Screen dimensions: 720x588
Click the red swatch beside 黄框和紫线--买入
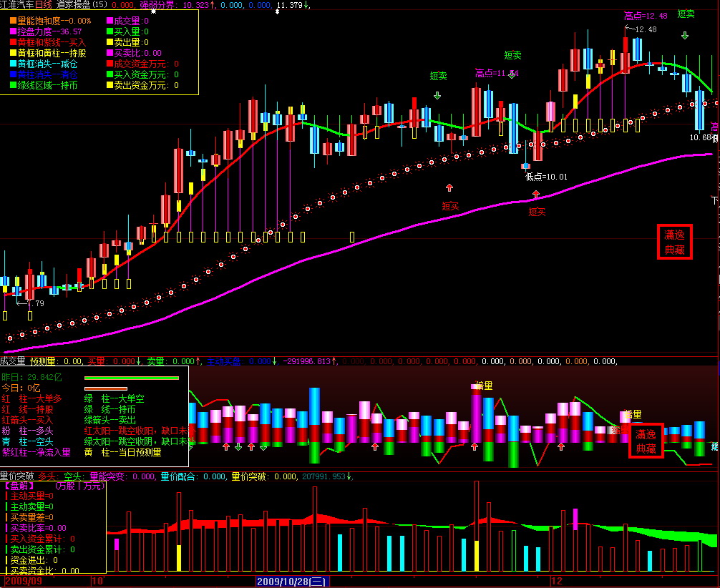tap(13, 42)
